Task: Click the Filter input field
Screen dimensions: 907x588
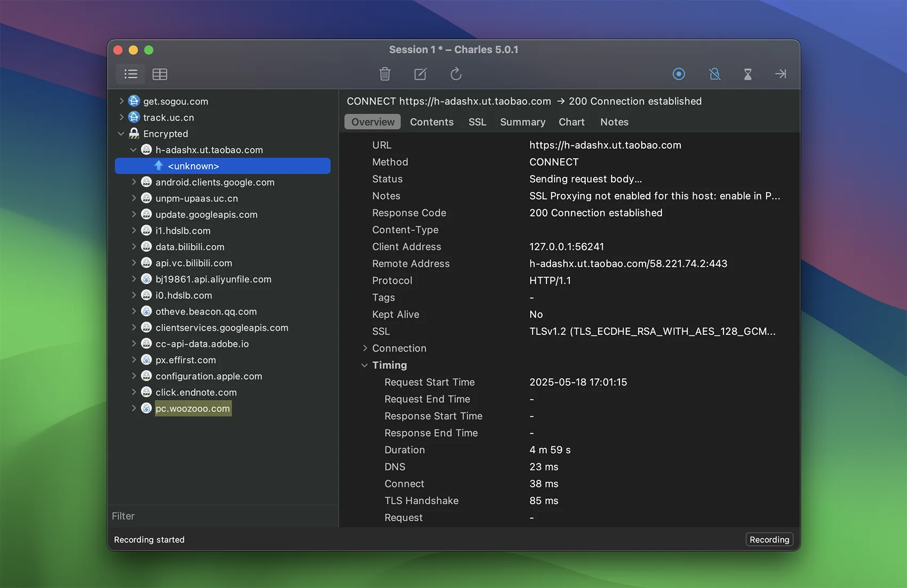Action: point(223,516)
